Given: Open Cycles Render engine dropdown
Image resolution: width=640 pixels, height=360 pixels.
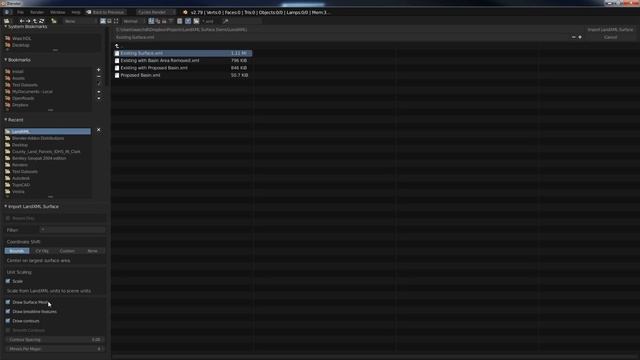Looking at the screenshot, I should [156, 12].
